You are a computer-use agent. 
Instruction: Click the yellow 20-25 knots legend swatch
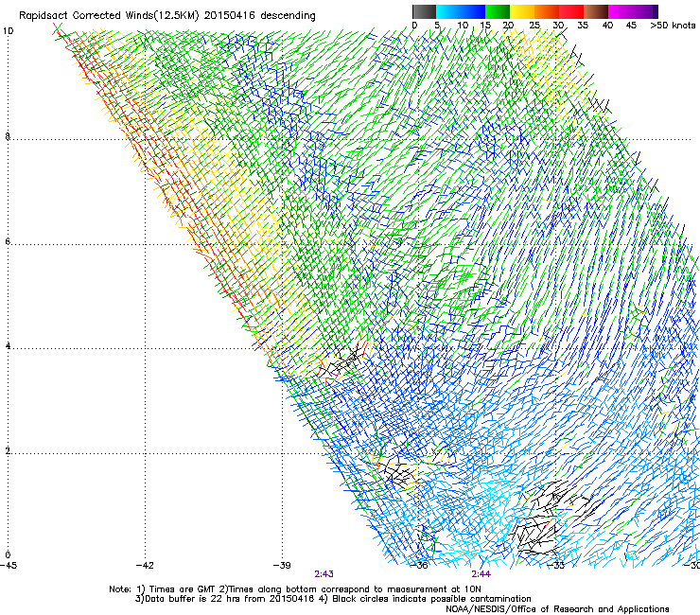[522, 11]
